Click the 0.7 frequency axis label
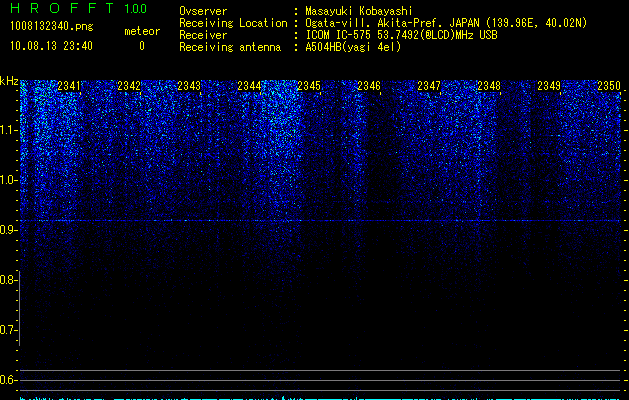The image size is (629, 400). [x=8, y=330]
